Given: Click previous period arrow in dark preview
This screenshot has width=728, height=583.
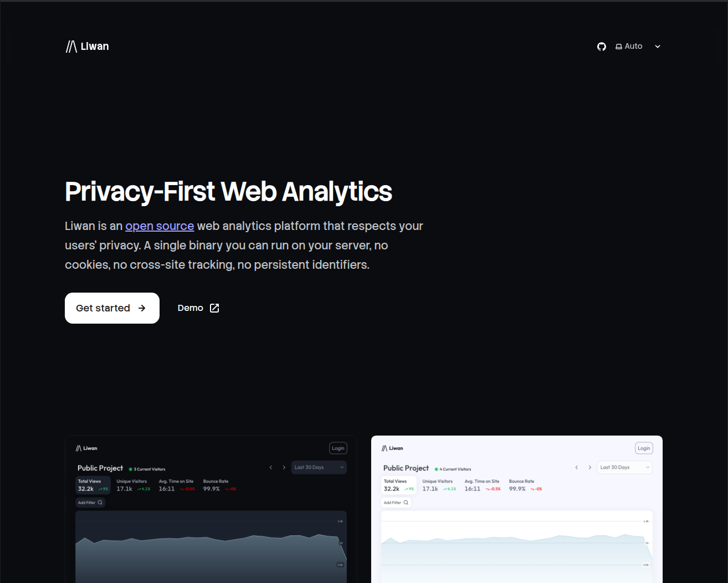Looking at the screenshot, I should [x=271, y=467].
